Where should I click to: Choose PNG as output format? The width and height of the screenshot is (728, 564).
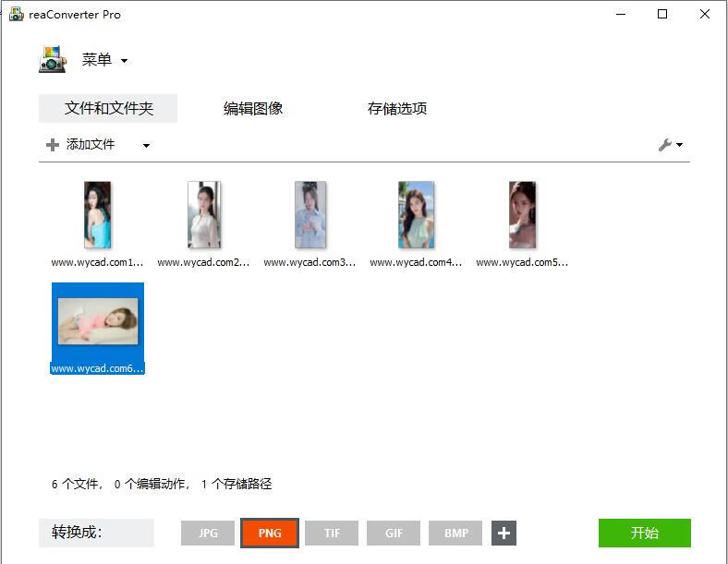tap(270, 533)
